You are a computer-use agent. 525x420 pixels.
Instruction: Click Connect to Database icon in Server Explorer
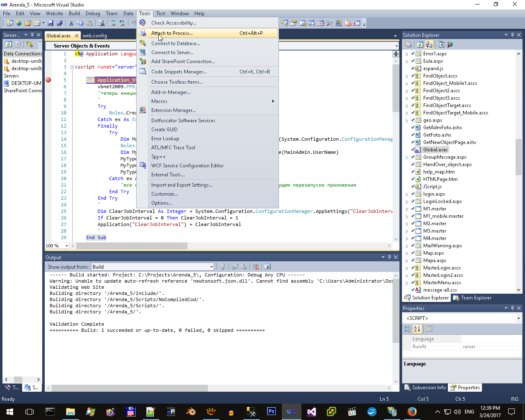pyautogui.click(x=30, y=44)
